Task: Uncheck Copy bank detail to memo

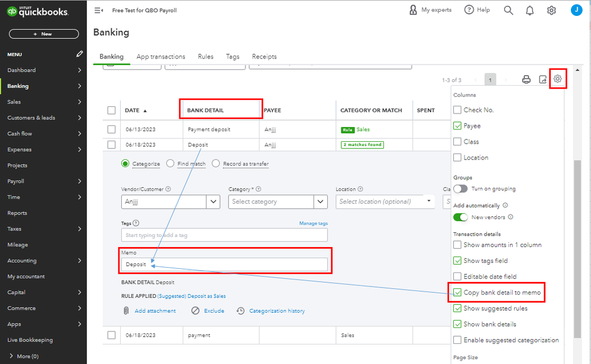Action: (x=457, y=292)
